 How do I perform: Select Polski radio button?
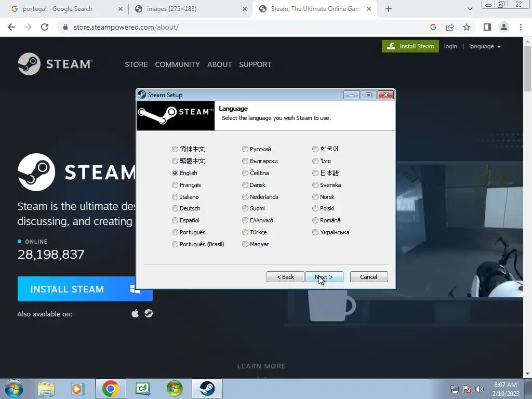[x=315, y=208]
